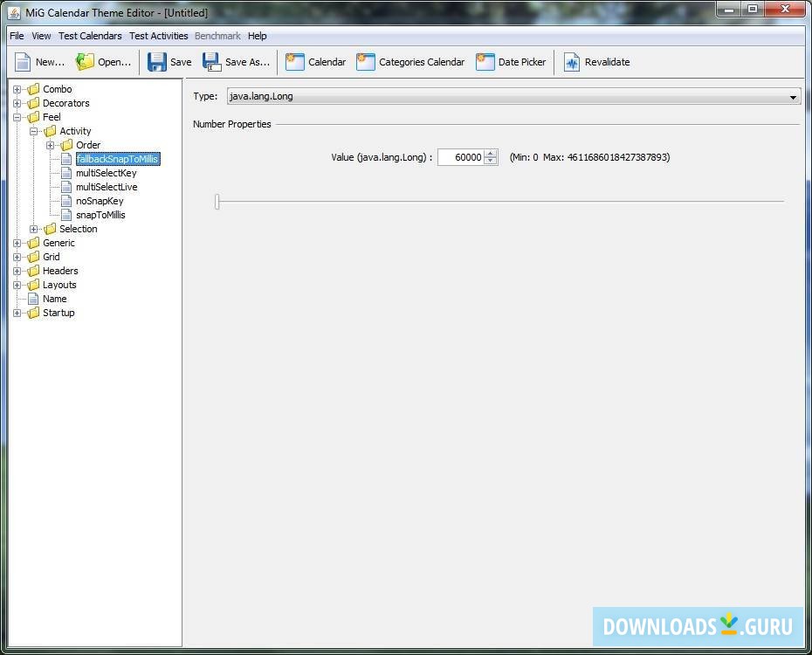Select the multiSelectLive tree item

pos(107,187)
